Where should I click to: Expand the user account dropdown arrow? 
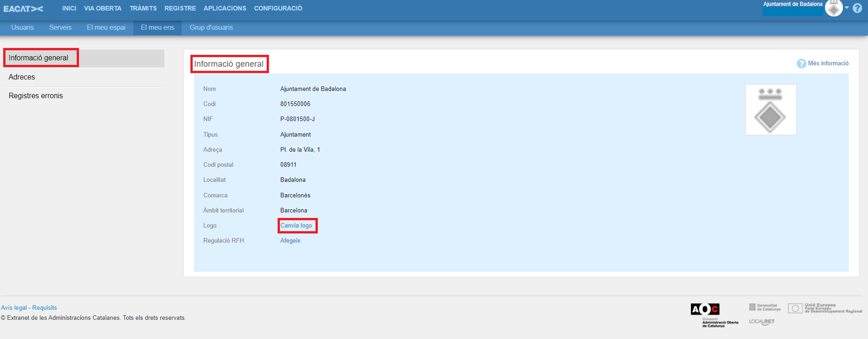coord(847,8)
